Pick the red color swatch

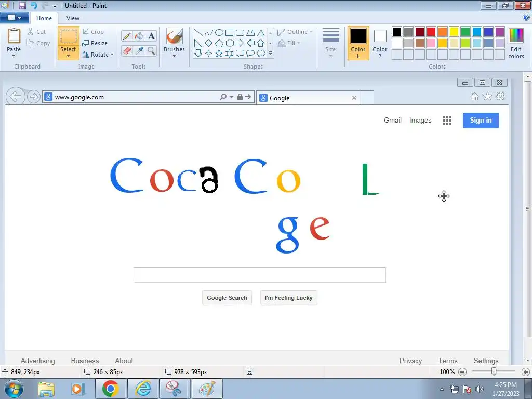pos(431,32)
